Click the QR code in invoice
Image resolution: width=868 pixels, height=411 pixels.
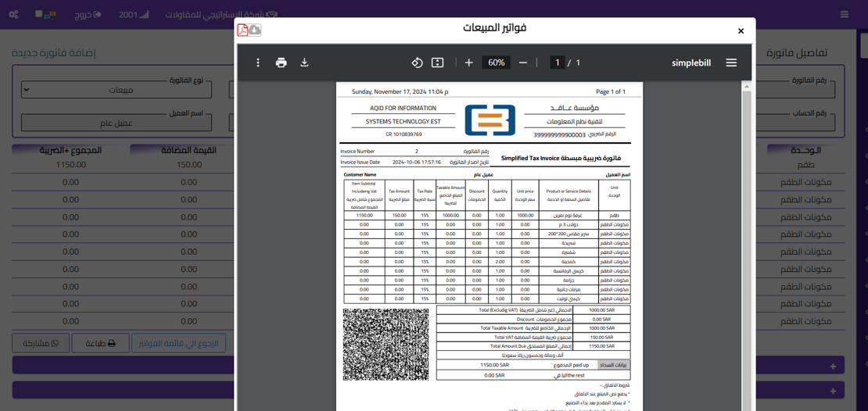(x=386, y=344)
